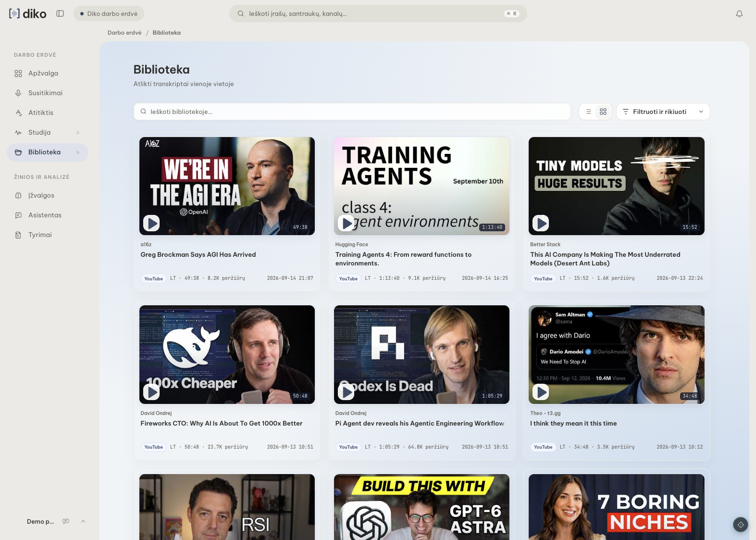This screenshot has height=540, width=756.
Task: Play Theo's Sam Altman tweet video
Action: (541, 392)
